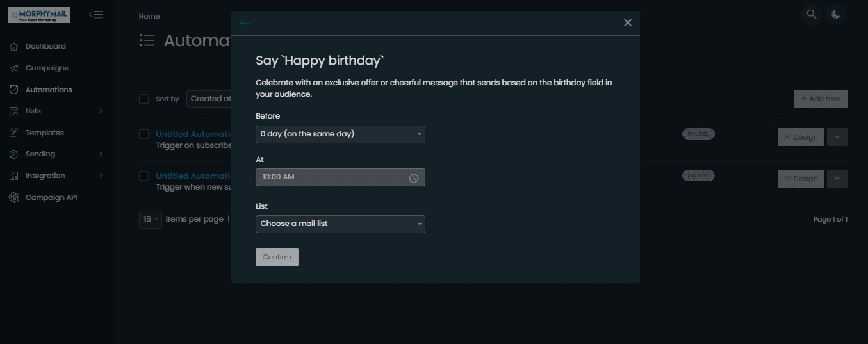Click the Campaigns paper plane icon
Image resolution: width=868 pixels, height=344 pixels.
coord(13,68)
